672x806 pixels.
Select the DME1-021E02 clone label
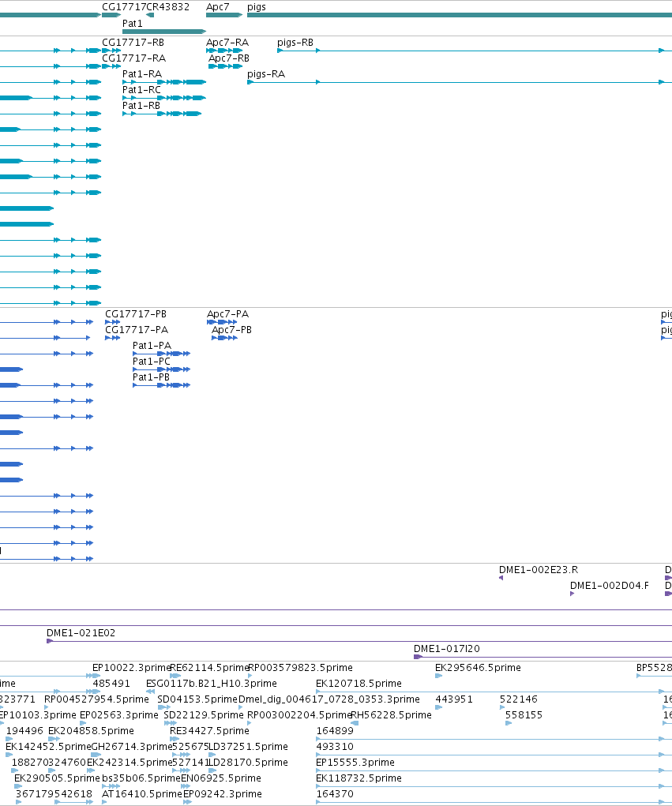tap(81, 633)
